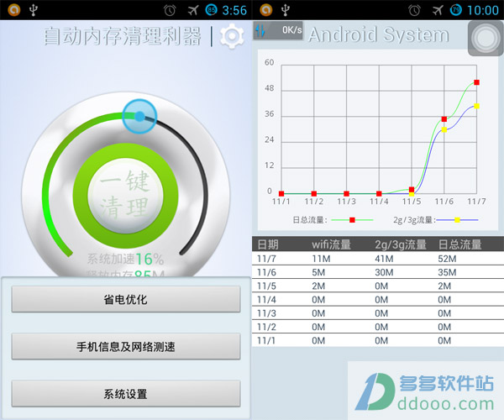
Task: Click the yellow data point above 11/6
Action: (x=444, y=129)
